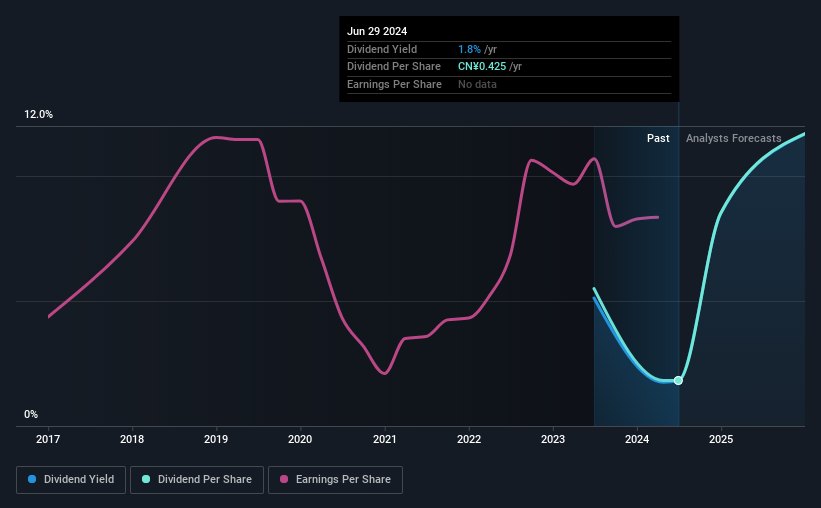Click the 1.8% dividend yield tooltip value
This screenshot has width=821, height=508.
tap(469, 49)
